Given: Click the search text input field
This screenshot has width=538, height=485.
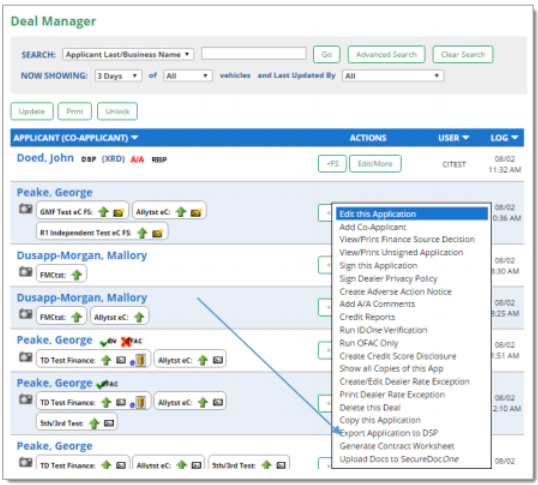Looking at the screenshot, I should pyautogui.click(x=254, y=54).
